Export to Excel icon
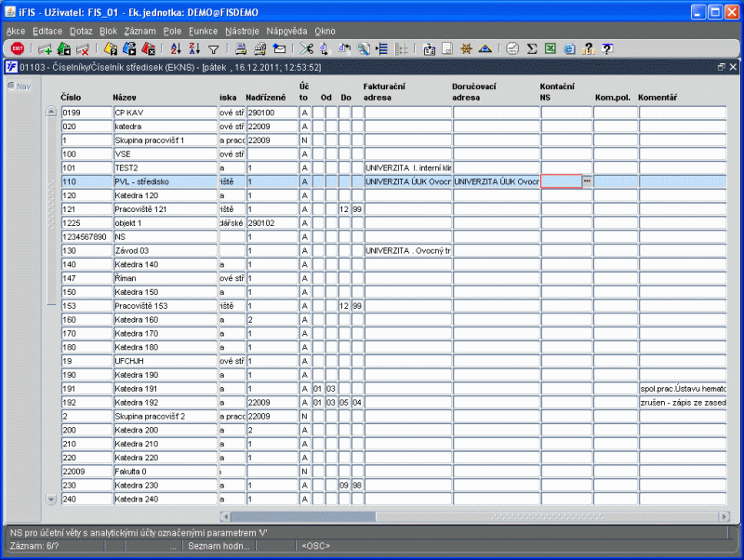Image resolution: width=744 pixels, height=560 pixels. [551, 48]
